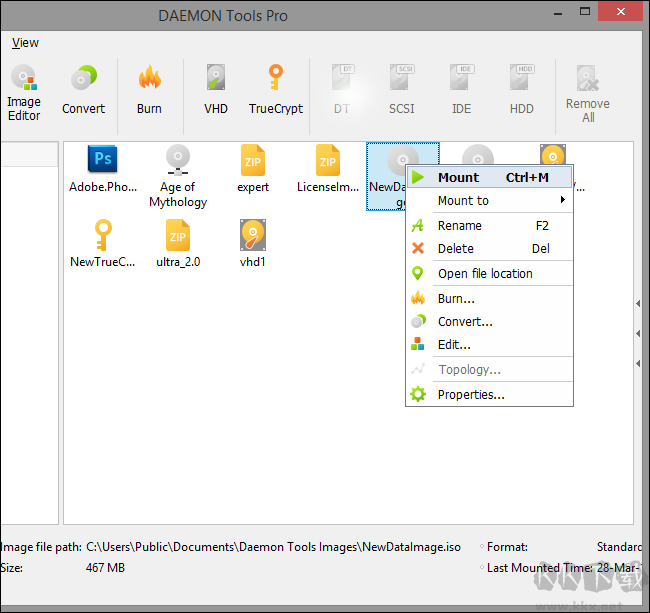Click Open file location entry

tap(485, 274)
